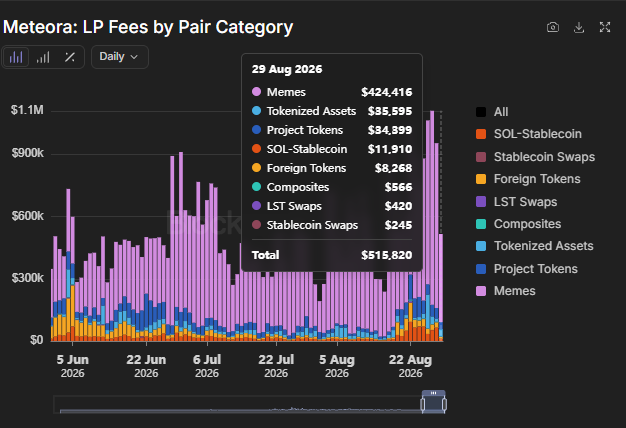Open the Daily interval dropdown
Image resolution: width=626 pixels, height=428 pixels.
pyautogui.click(x=120, y=57)
